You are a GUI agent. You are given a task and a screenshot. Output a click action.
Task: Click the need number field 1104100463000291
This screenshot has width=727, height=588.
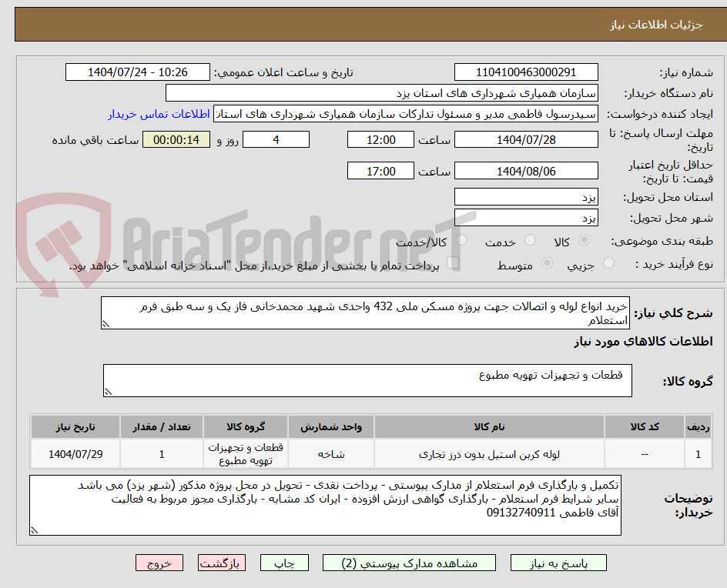pos(526,71)
